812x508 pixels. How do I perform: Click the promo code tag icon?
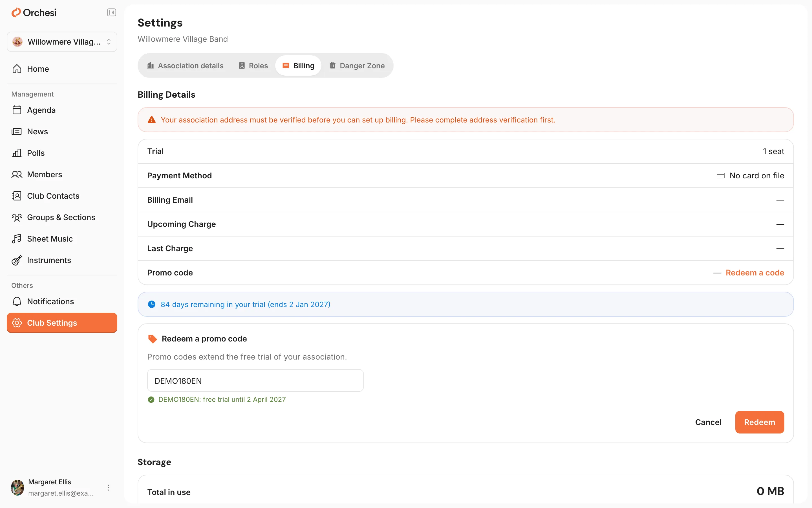(x=152, y=339)
